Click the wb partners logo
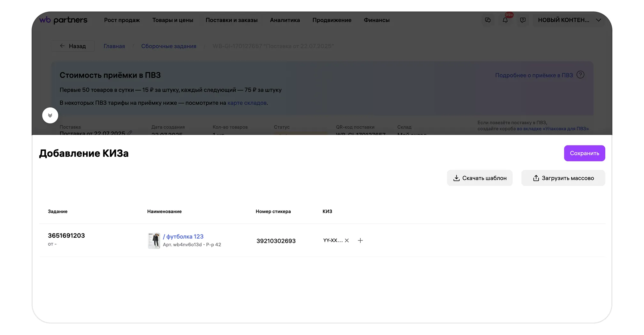Image resolution: width=644 pixels, height=335 pixels. pos(63,20)
